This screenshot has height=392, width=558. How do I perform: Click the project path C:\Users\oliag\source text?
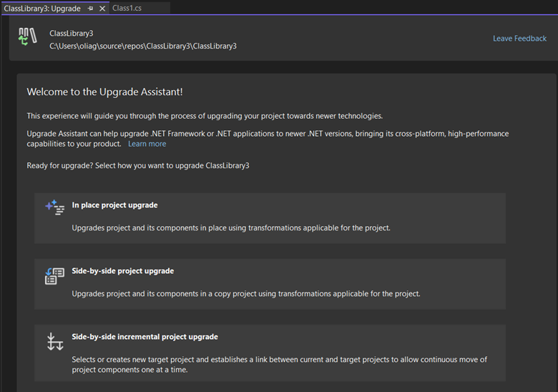(x=142, y=46)
